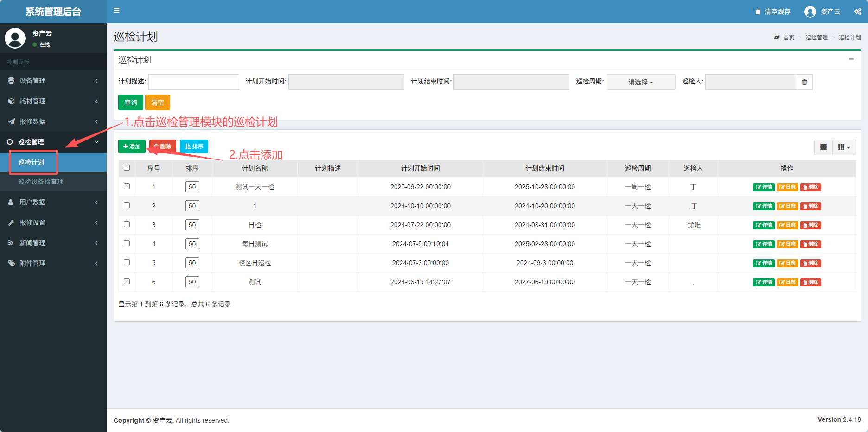Click the 资产云 user avatar in header

(x=810, y=12)
